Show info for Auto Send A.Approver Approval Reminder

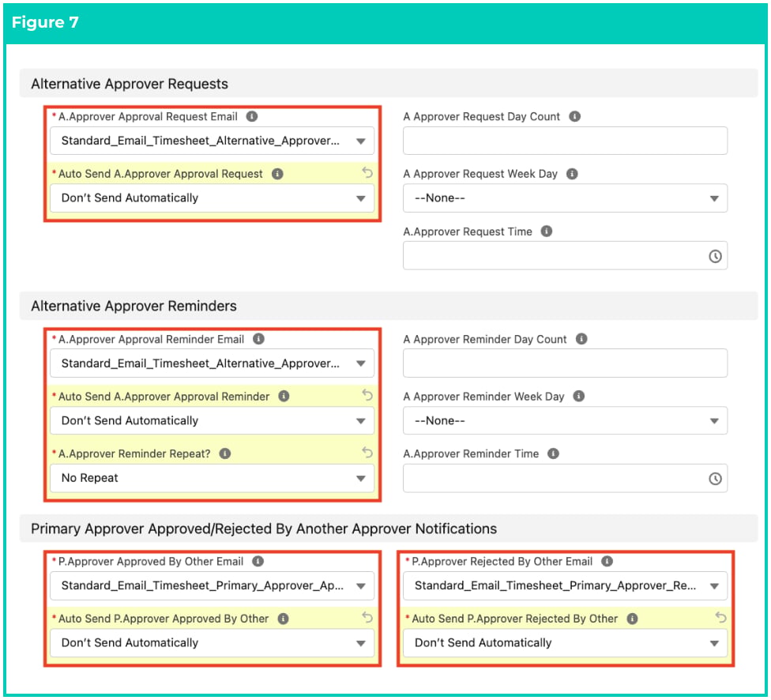coord(284,396)
